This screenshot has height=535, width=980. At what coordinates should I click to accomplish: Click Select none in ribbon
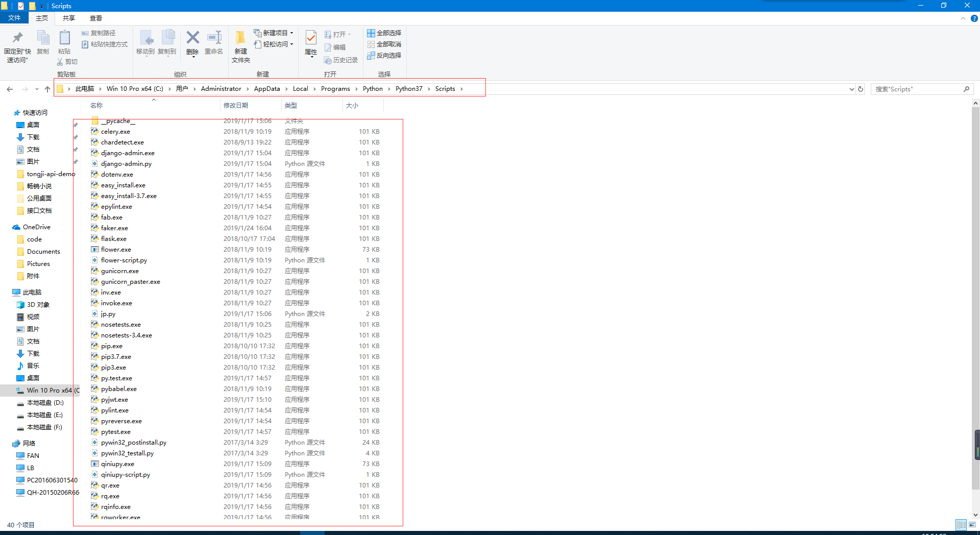point(384,44)
